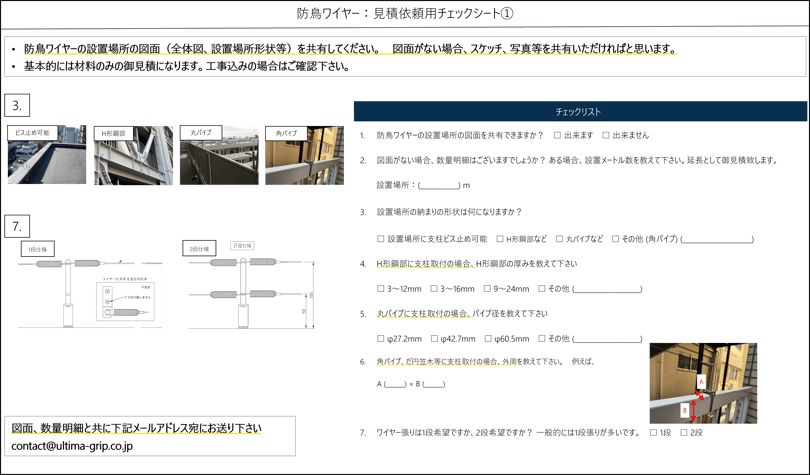Open the 丸パイプ photo
This screenshot has width=810, height=475.
[219, 155]
